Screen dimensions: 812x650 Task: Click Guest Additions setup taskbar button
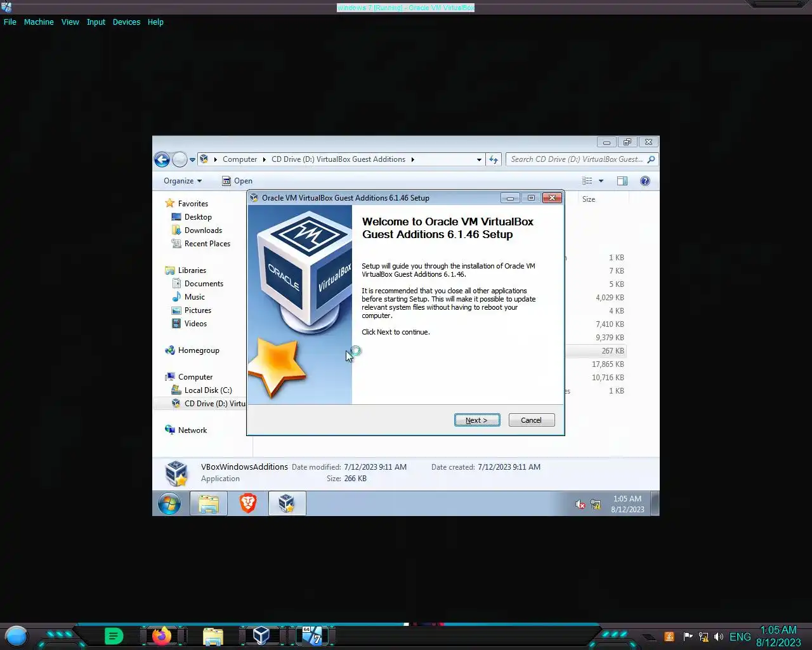point(287,504)
